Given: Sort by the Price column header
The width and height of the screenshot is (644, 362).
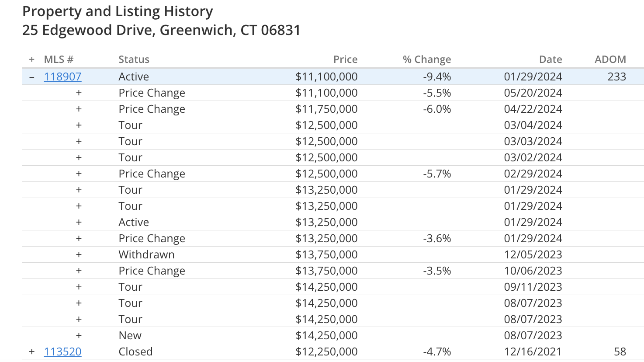Looking at the screenshot, I should [345, 59].
